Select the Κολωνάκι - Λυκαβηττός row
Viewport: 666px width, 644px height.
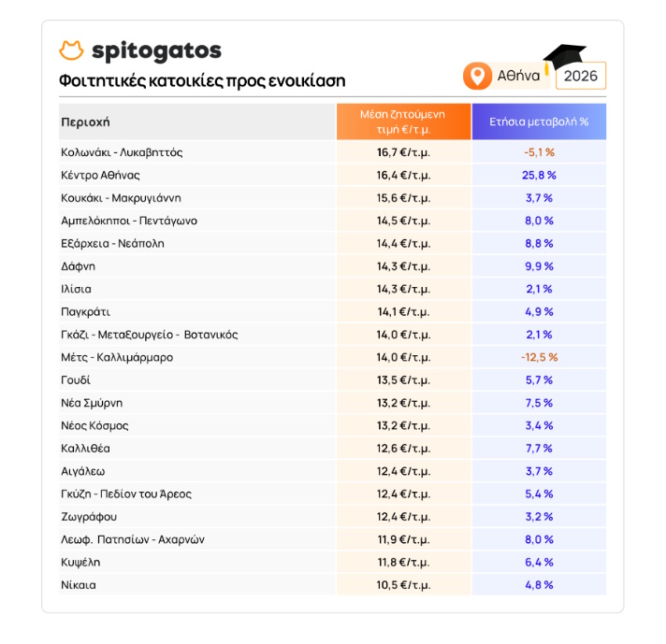tap(333, 152)
